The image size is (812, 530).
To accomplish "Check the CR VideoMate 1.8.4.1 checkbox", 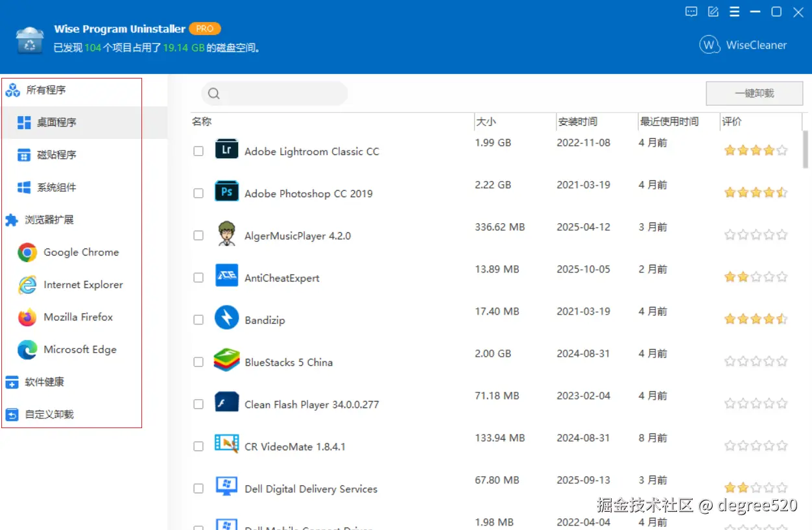I will (198, 446).
